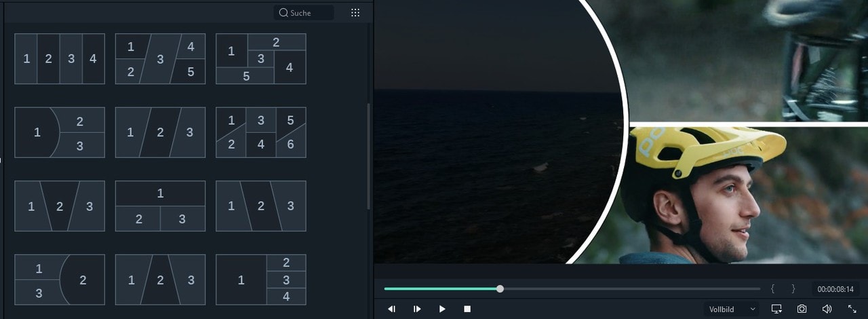Step back one frame in preview

[391, 309]
